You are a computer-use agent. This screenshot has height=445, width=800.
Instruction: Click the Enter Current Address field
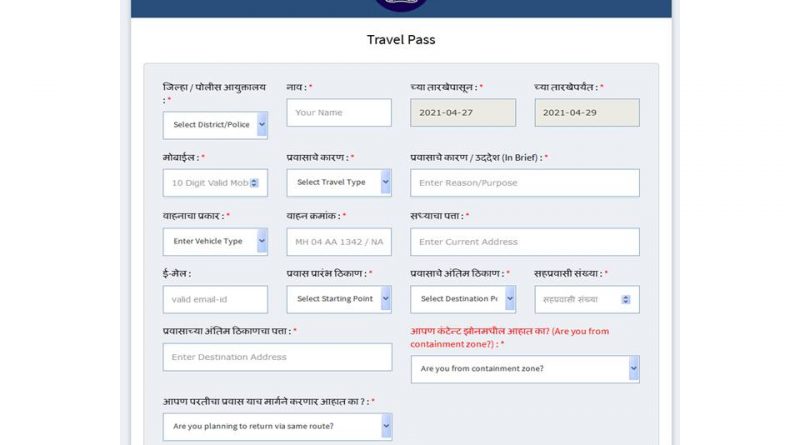pos(525,242)
